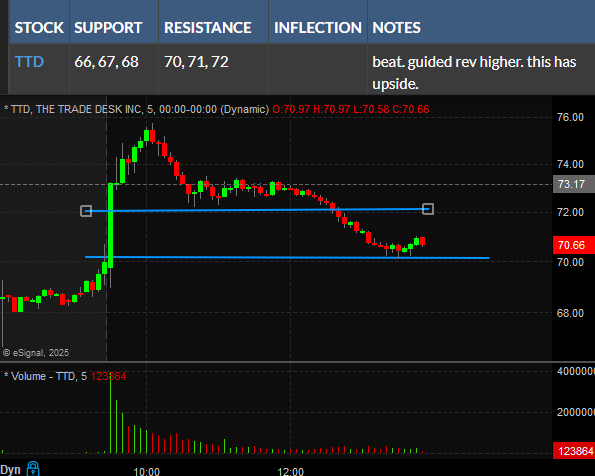
Task: Click the red OHLC readout C:70.66
Action: [x=411, y=109]
